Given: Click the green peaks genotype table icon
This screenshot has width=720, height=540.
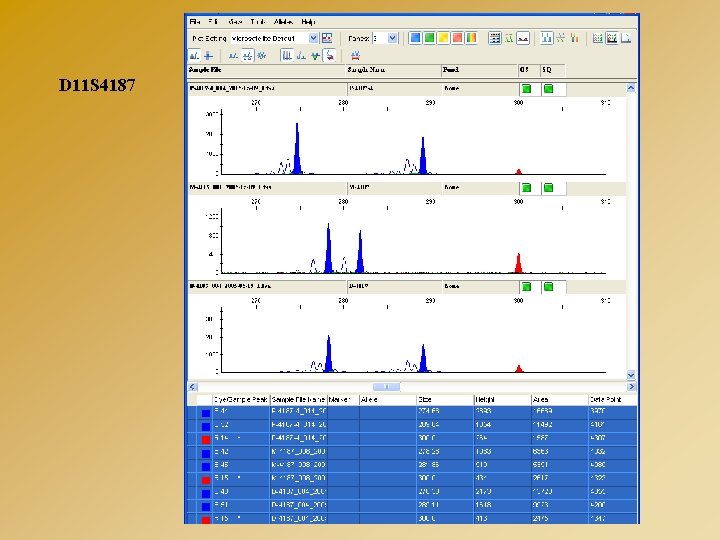Looking at the screenshot, I should [x=509, y=38].
